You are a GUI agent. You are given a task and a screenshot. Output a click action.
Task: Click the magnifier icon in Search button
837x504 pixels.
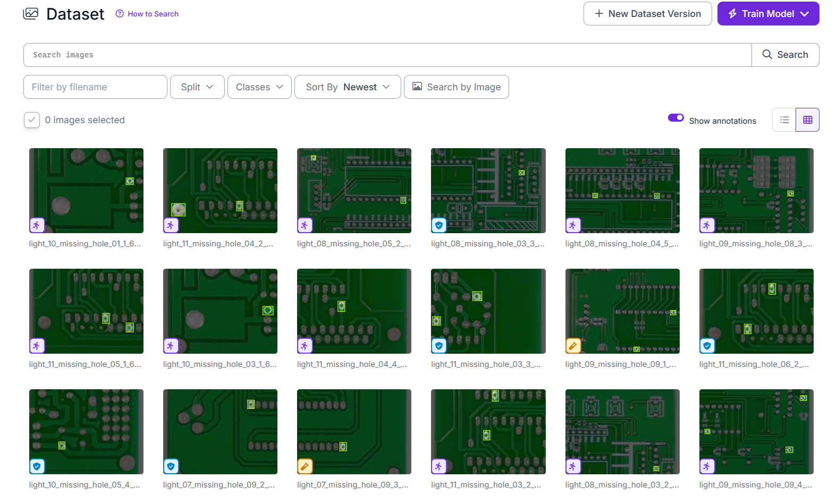[x=767, y=55]
